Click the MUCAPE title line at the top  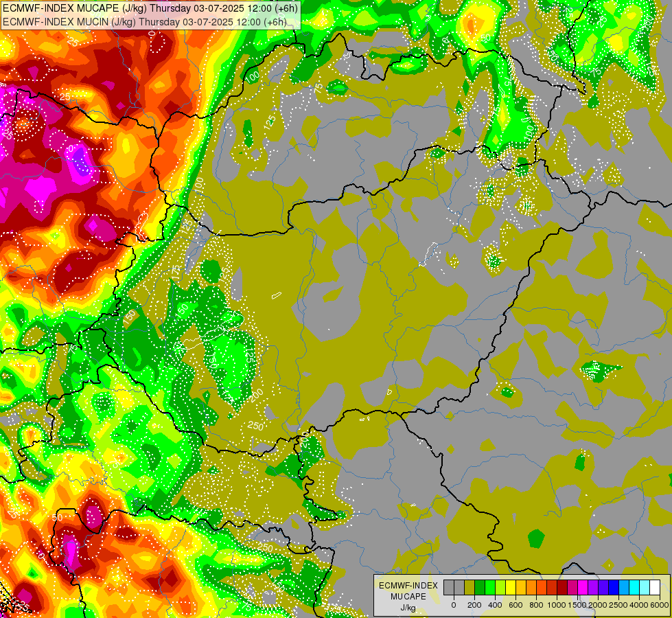pyautogui.click(x=150, y=8)
